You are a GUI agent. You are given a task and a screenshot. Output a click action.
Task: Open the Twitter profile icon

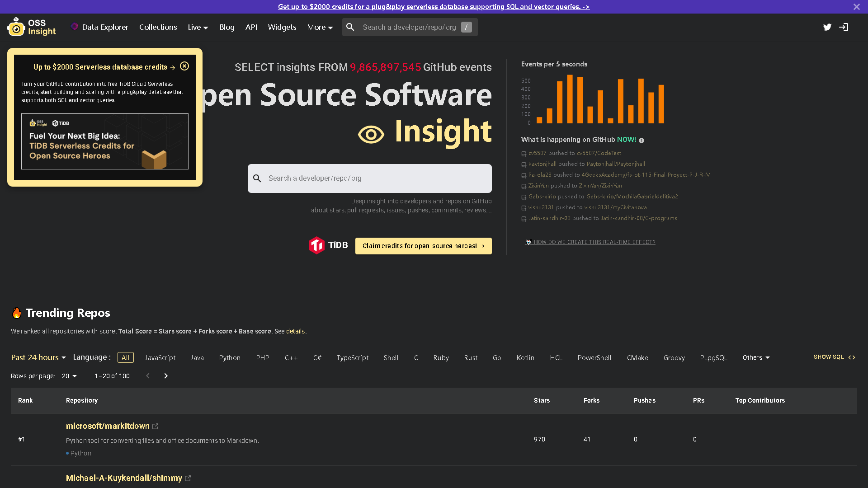pyautogui.click(x=827, y=27)
